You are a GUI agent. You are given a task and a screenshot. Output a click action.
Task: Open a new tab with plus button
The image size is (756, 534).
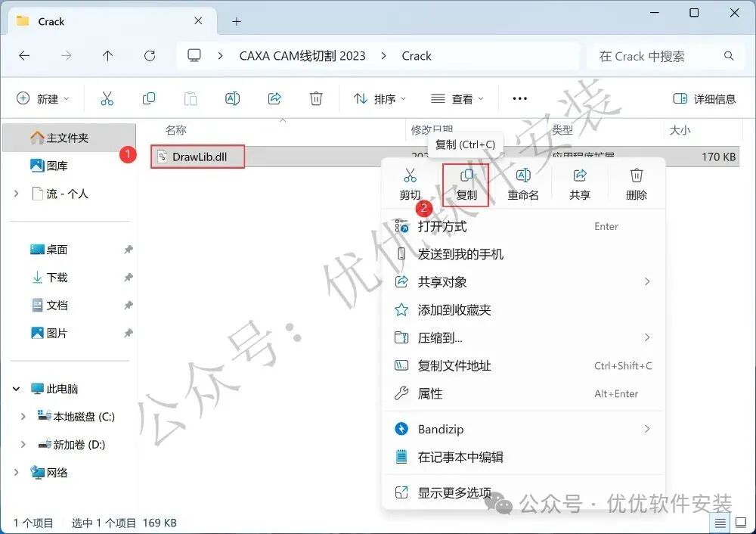tap(236, 21)
